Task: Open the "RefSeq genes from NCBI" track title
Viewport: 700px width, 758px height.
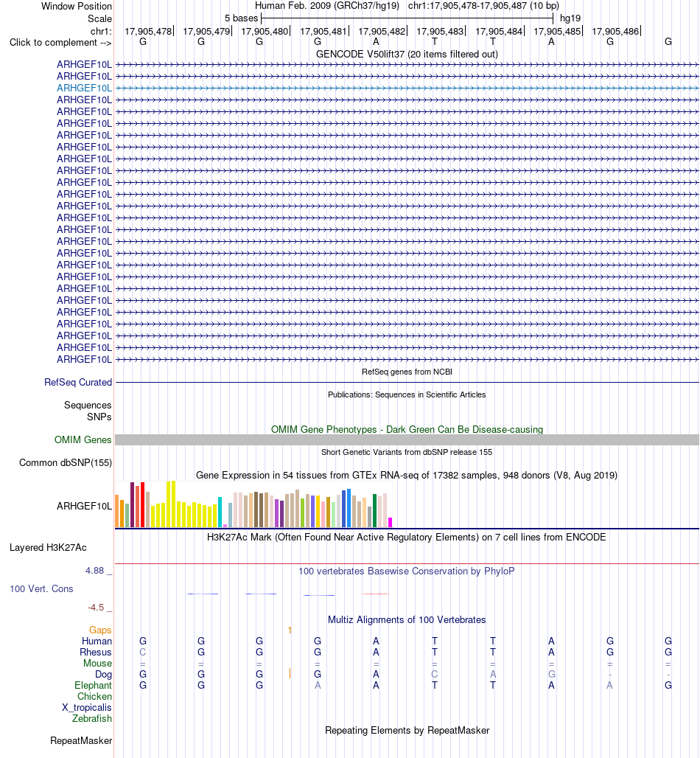Action: tap(407, 372)
